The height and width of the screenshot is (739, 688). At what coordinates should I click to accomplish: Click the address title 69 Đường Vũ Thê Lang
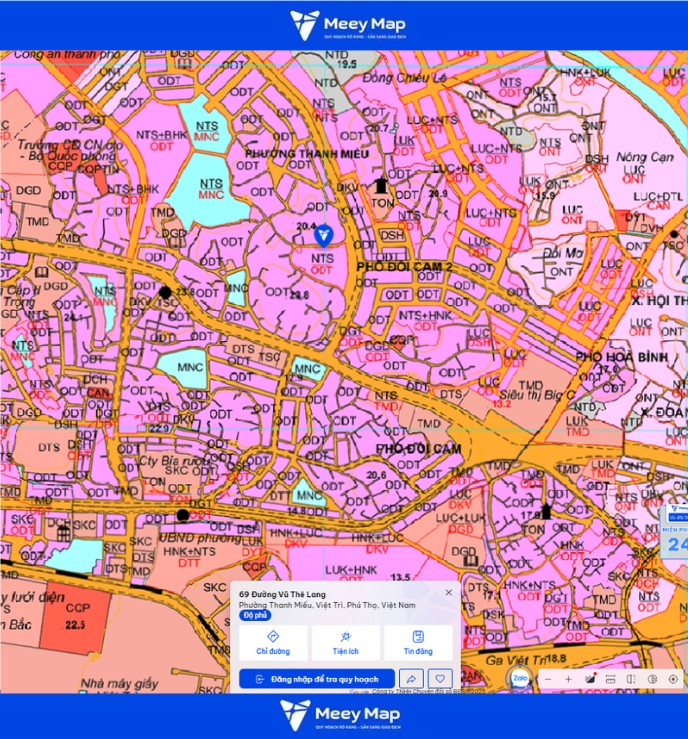pyautogui.click(x=282, y=594)
